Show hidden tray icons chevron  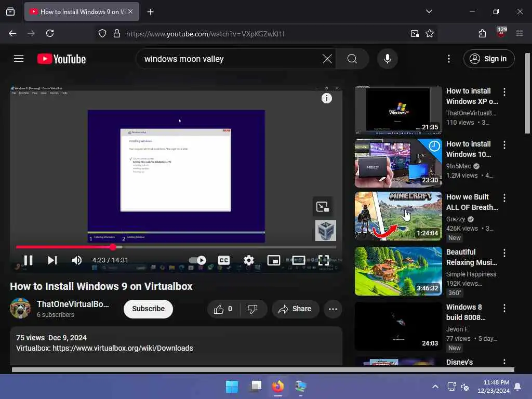pyautogui.click(x=435, y=387)
